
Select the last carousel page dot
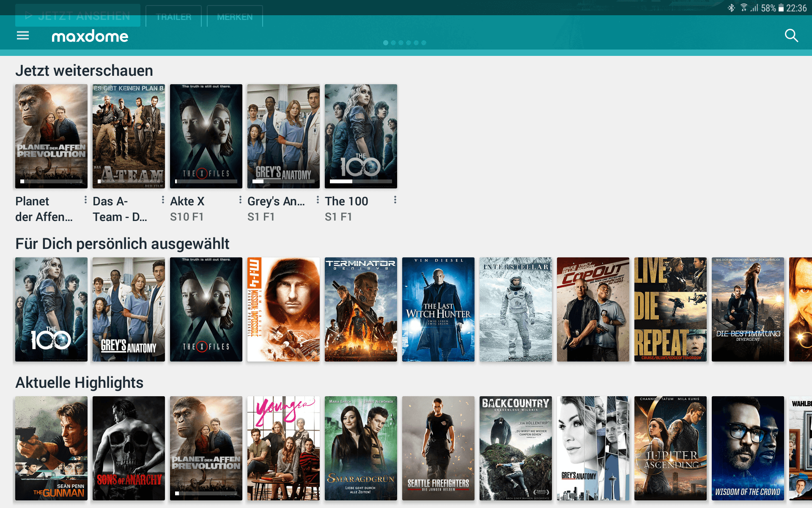point(424,43)
